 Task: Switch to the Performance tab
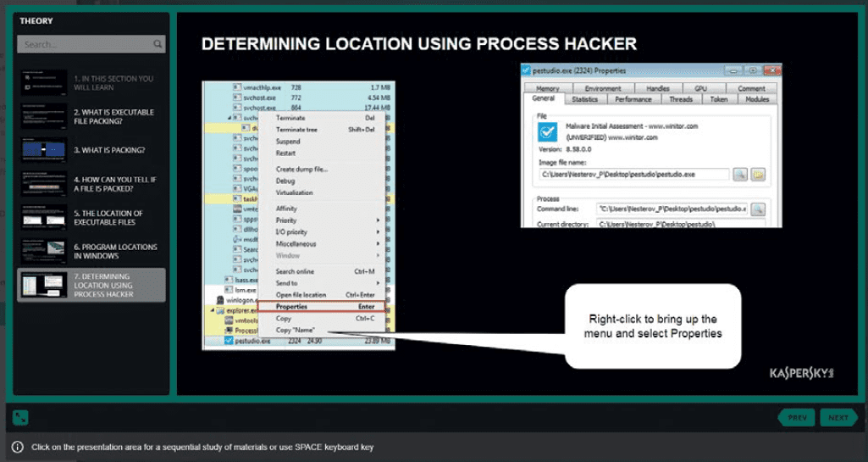(633, 100)
